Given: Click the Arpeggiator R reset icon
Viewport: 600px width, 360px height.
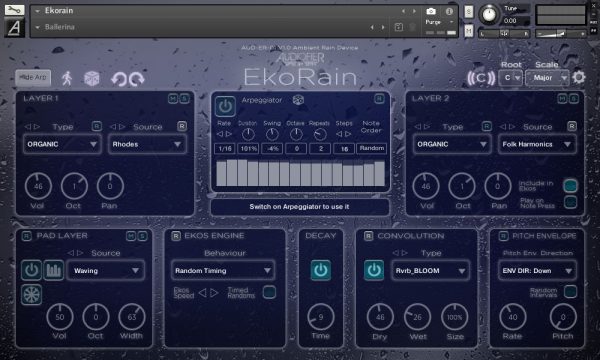Looking at the screenshot, I should 379,99.
